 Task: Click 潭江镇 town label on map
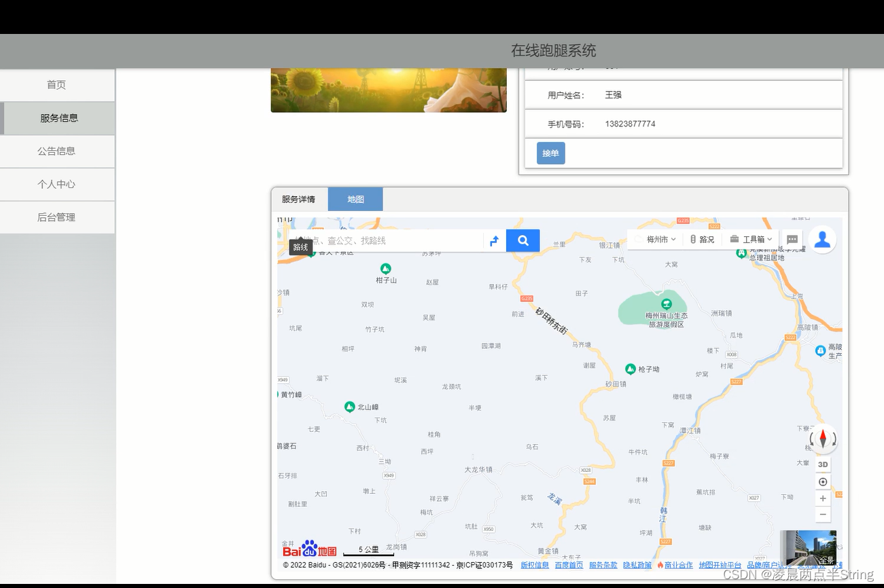coord(690,430)
